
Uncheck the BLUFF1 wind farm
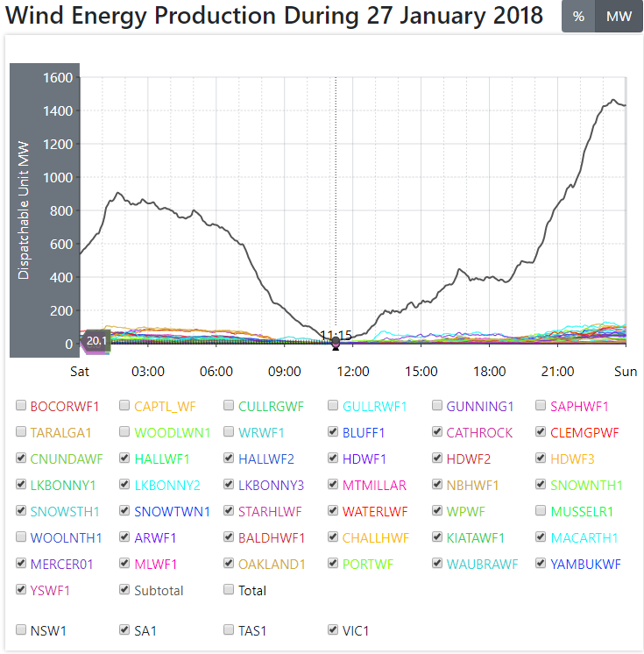click(334, 432)
